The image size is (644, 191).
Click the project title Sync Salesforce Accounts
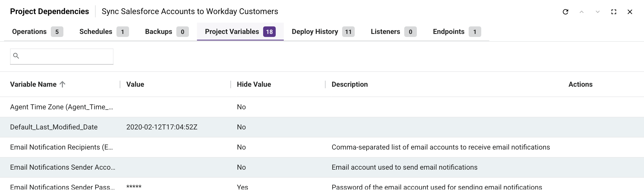click(190, 12)
